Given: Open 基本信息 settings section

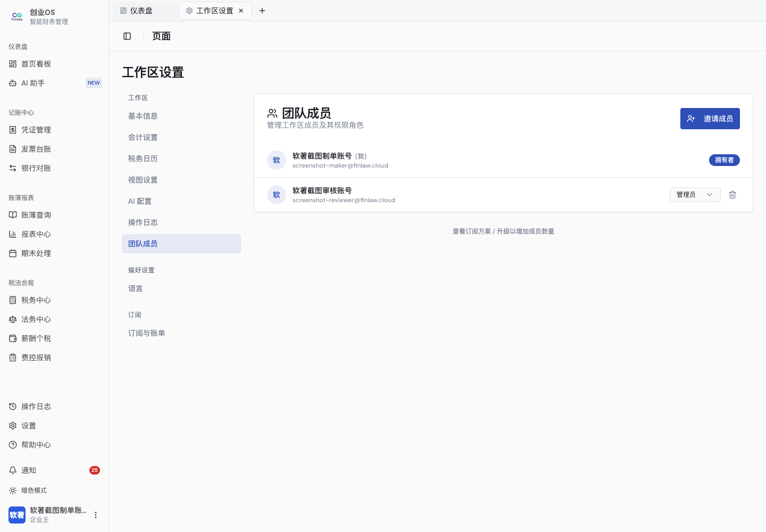Looking at the screenshot, I should pyautogui.click(x=181, y=116).
